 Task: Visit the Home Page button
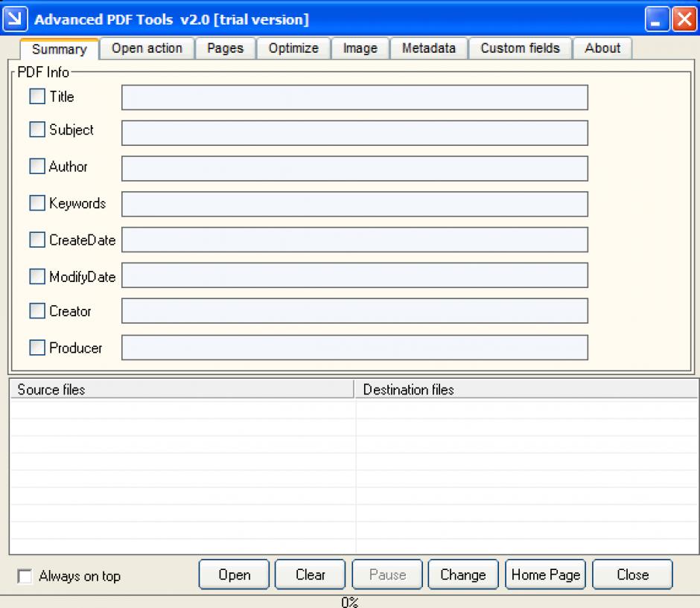[546, 575]
